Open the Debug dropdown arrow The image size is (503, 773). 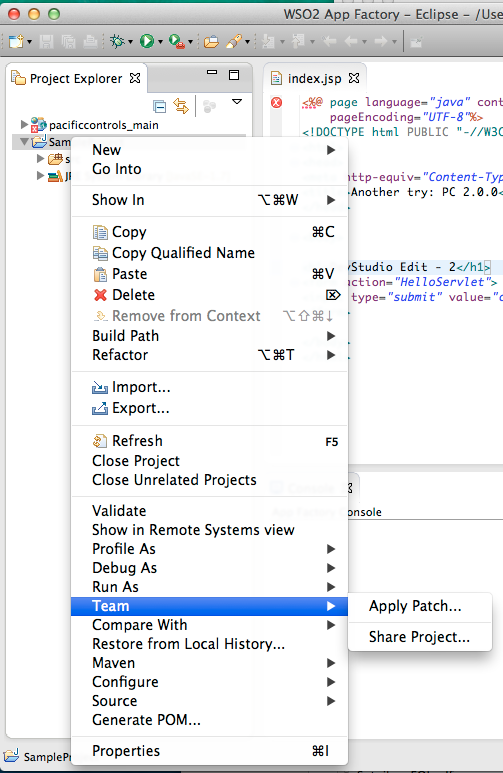[x=130, y=42]
